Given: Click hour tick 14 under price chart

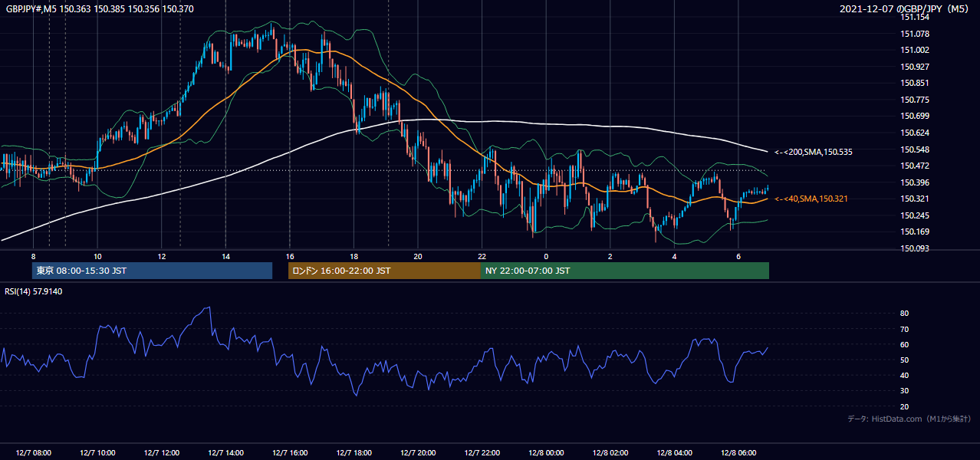Looking at the screenshot, I should click(x=225, y=256).
